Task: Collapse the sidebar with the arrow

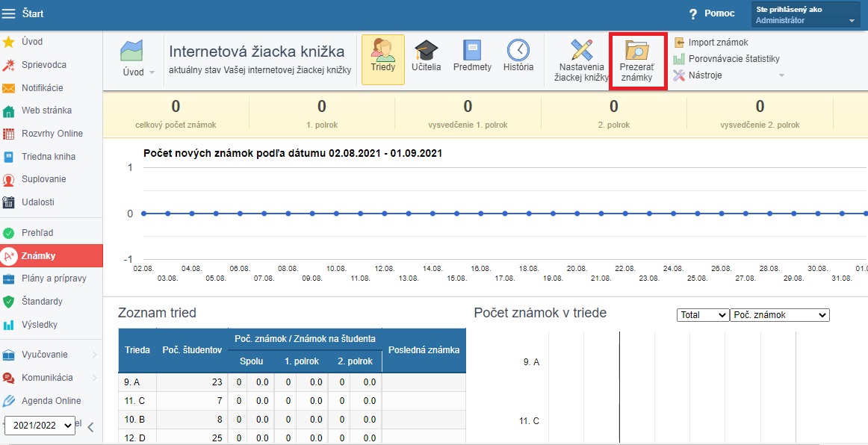Action: coord(91,427)
